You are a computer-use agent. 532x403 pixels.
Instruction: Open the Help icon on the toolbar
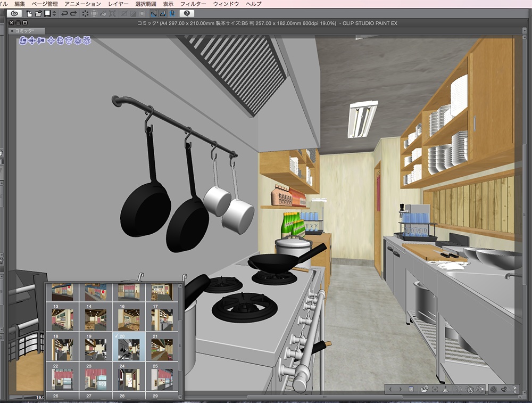pyautogui.click(x=187, y=13)
